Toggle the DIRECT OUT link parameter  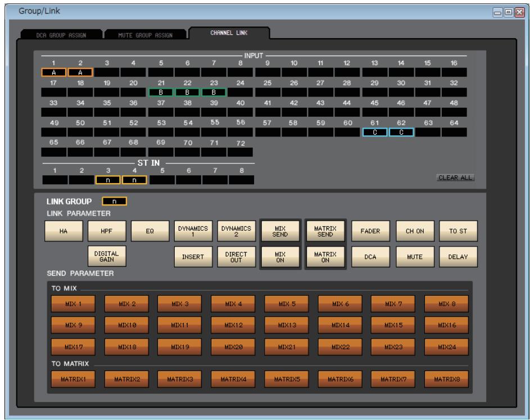click(x=236, y=257)
